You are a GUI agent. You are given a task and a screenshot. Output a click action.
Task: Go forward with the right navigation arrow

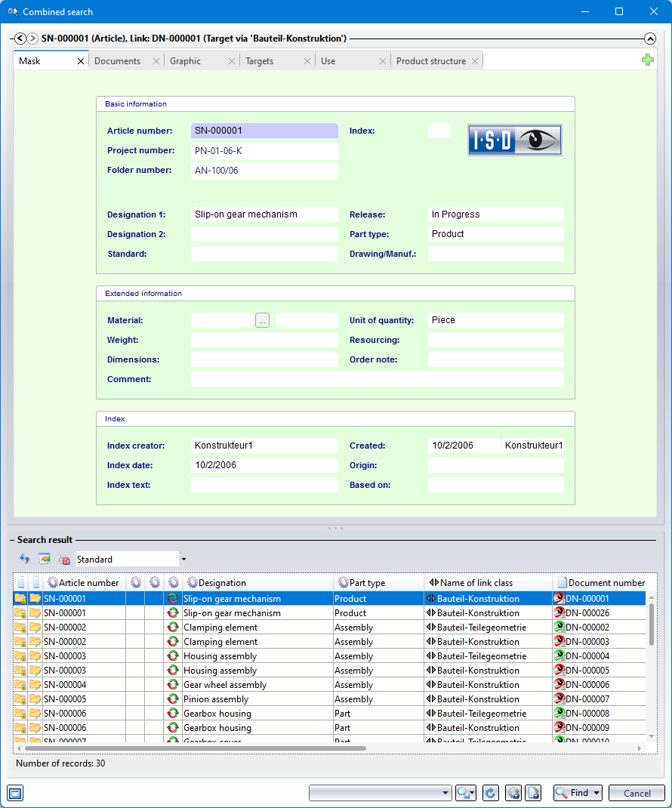point(32,39)
